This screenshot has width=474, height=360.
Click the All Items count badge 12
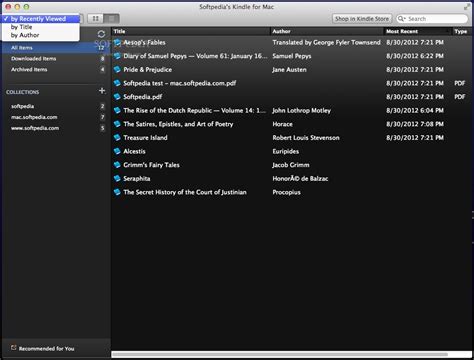(x=101, y=48)
